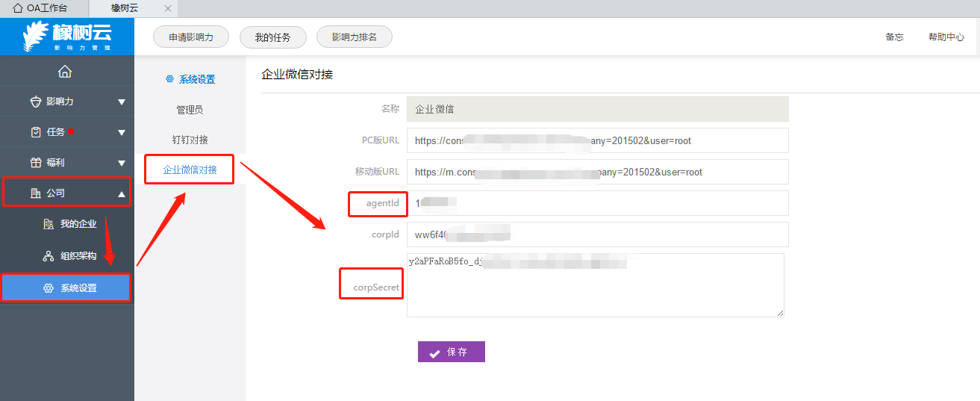Click the gear icon in 系统设置 submenu header
This screenshot has height=401, width=980.
click(x=170, y=78)
